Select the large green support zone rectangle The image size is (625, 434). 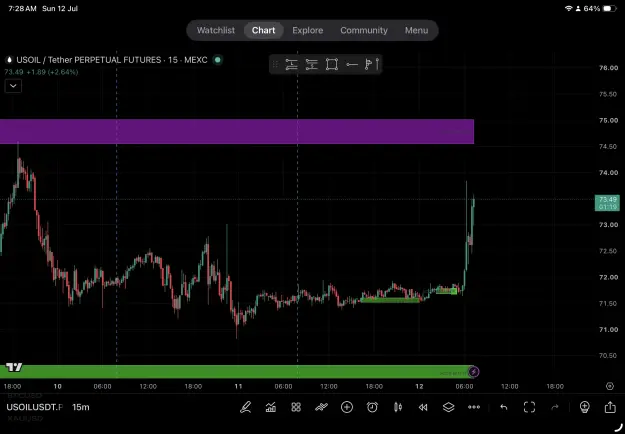point(237,372)
